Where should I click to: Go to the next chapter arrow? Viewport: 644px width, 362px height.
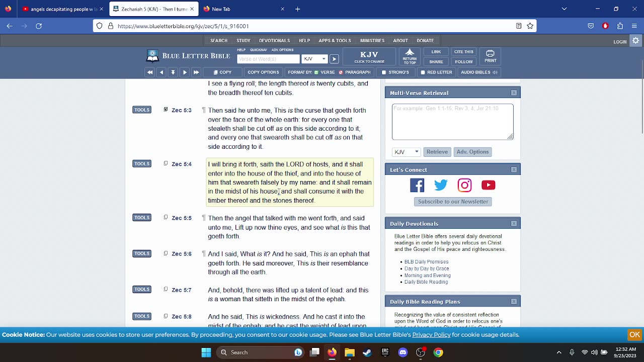click(185, 72)
